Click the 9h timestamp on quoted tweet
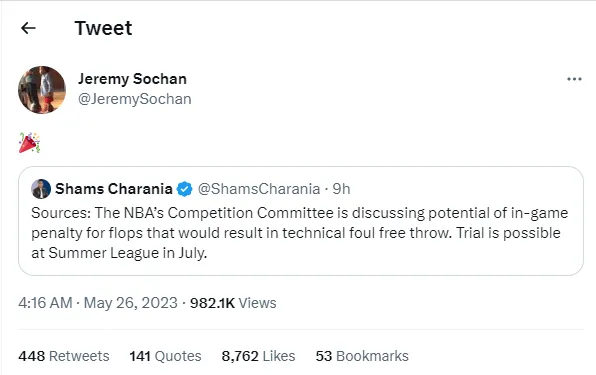Viewport: 596px width, 375px height. point(341,189)
